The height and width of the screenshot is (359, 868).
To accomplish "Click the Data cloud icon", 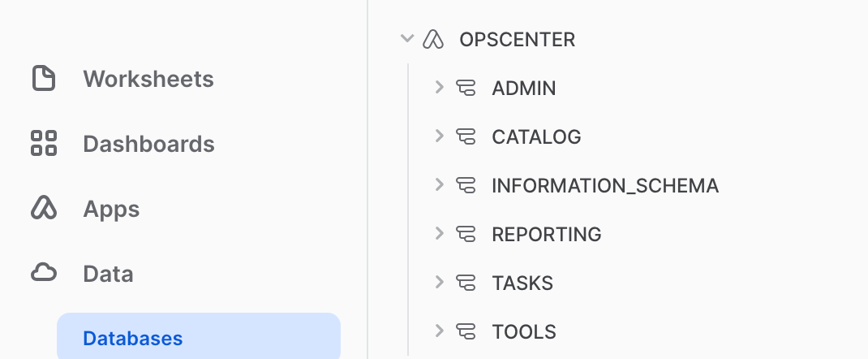I will (x=44, y=273).
